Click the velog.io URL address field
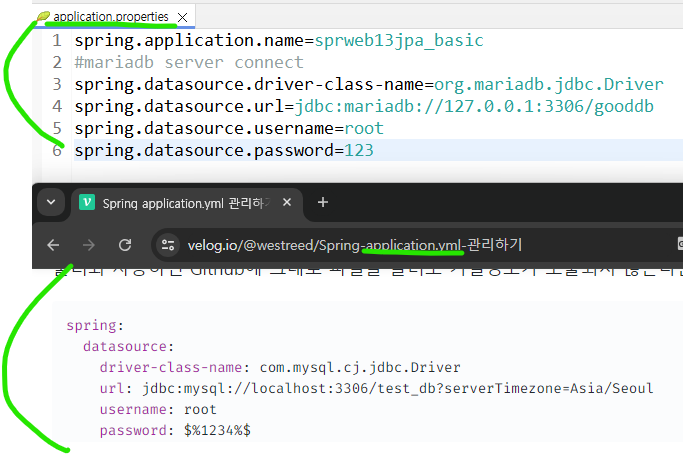Viewport: 683px width, 454px height. coord(355,245)
